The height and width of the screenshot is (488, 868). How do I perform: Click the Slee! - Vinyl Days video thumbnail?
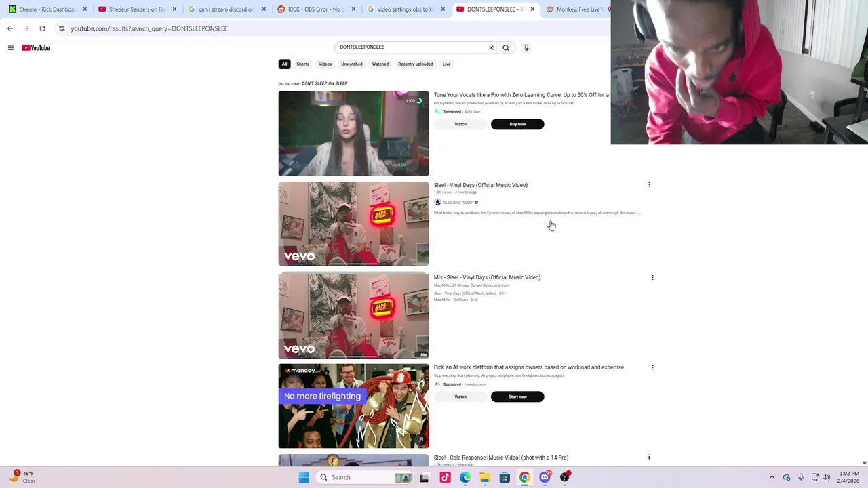[353, 224]
